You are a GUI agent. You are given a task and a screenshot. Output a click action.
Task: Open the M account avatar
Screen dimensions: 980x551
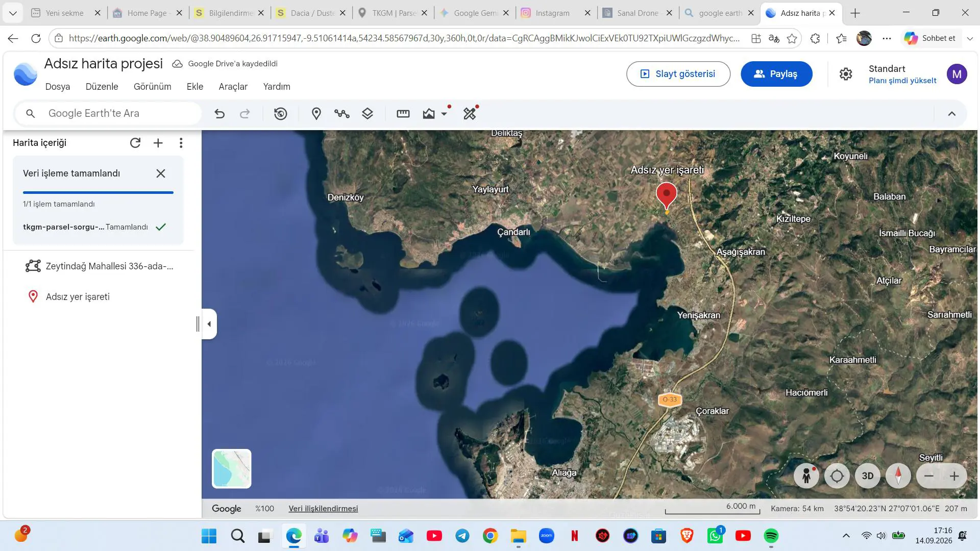click(x=957, y=74)
